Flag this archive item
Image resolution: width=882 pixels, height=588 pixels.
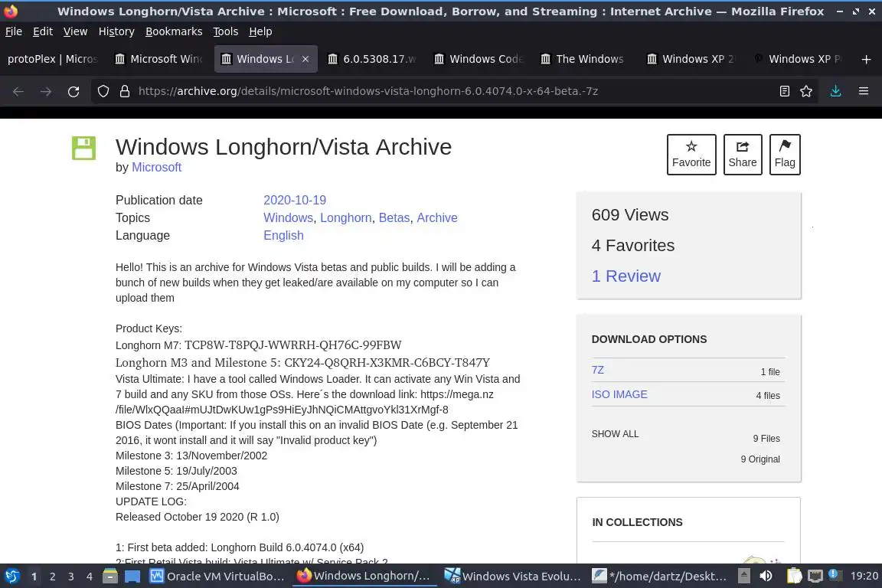tap(785, 154)
